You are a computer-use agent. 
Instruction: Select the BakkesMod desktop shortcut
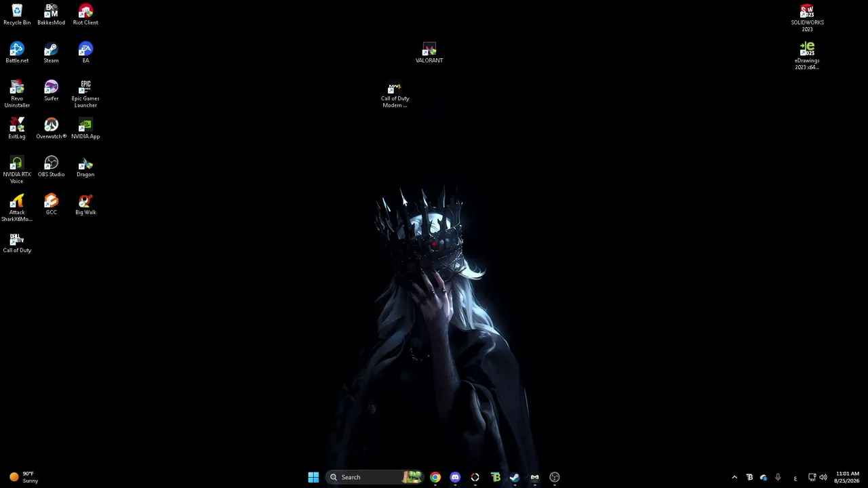tap(51, 15)
